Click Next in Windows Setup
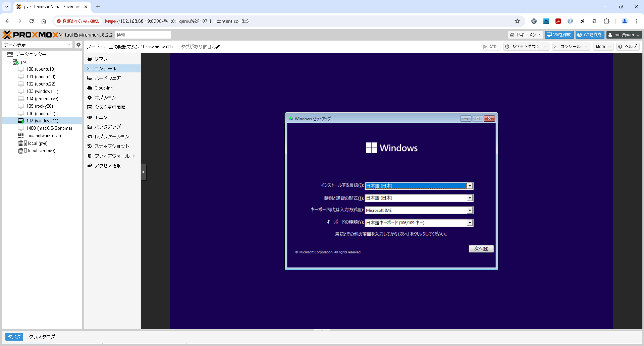 [x=481, y=249]
